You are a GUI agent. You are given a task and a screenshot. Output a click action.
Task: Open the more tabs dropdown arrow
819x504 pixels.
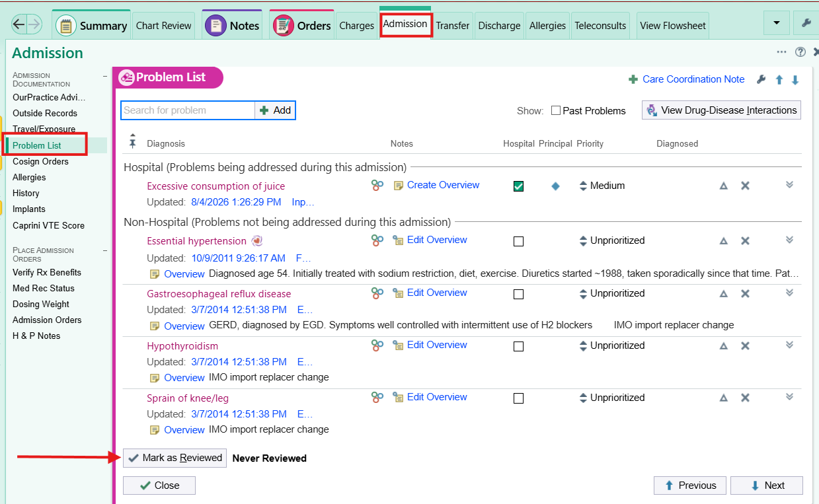pos(776,23)
